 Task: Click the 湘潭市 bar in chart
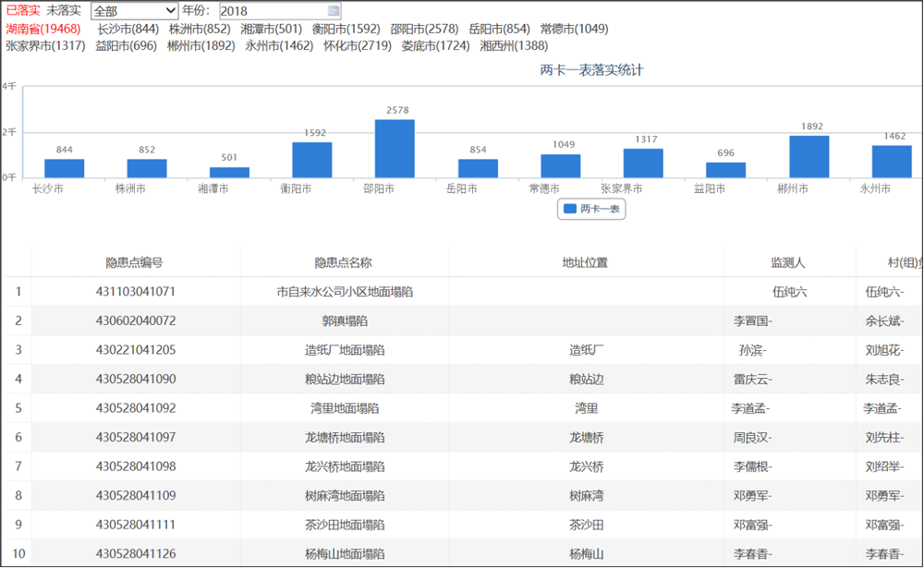pyautogui.click(x=229, y=172)
